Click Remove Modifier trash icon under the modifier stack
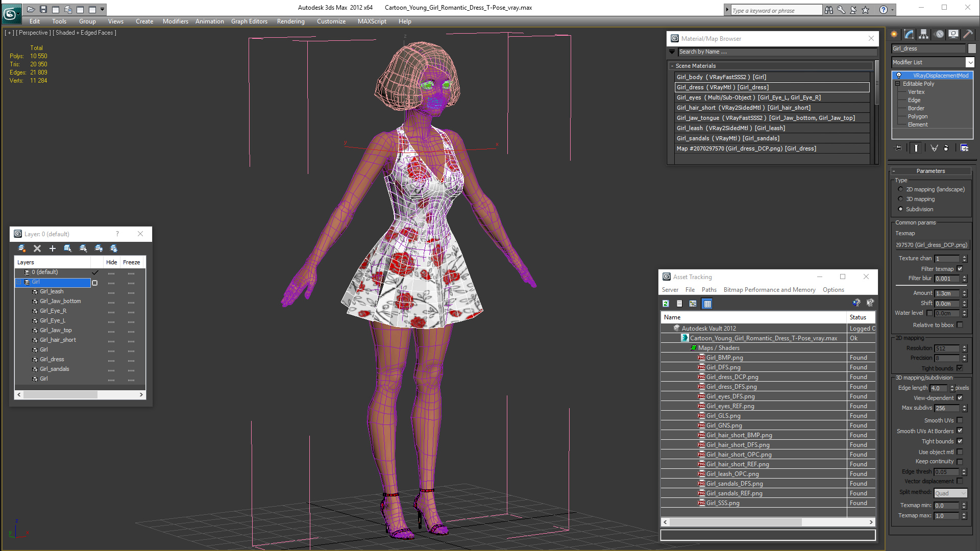 (x=946, y=148)
